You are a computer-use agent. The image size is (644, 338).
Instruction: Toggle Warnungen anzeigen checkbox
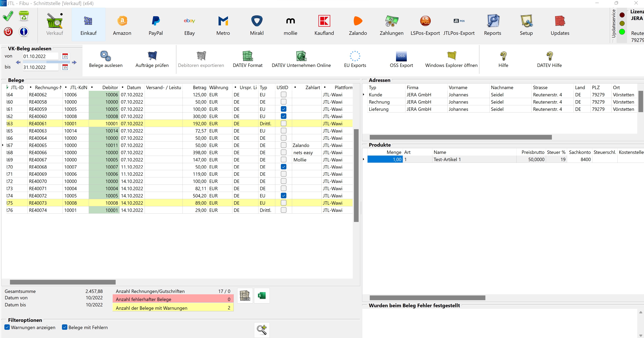pyautogui.click(x=7, y=327)
